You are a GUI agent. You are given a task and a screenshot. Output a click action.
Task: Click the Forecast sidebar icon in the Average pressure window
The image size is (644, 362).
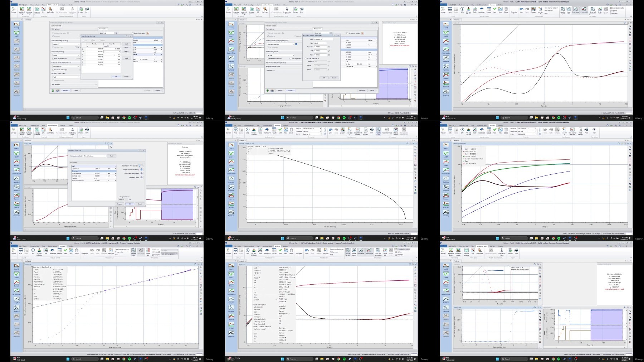click(16, 204)
